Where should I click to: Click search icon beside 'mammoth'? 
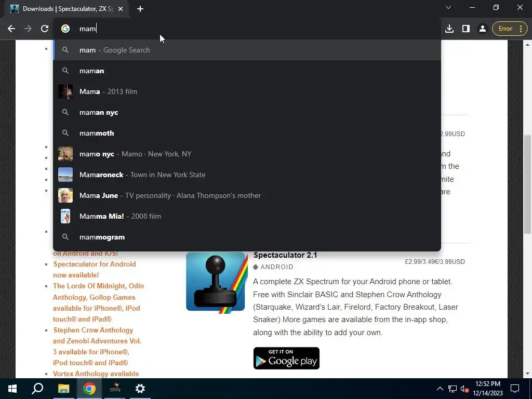click(x=65, y=133)
